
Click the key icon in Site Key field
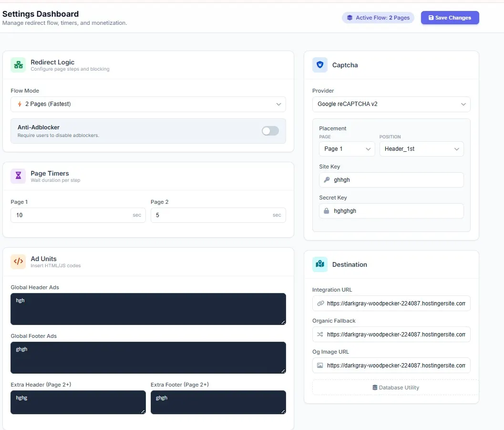327,180
